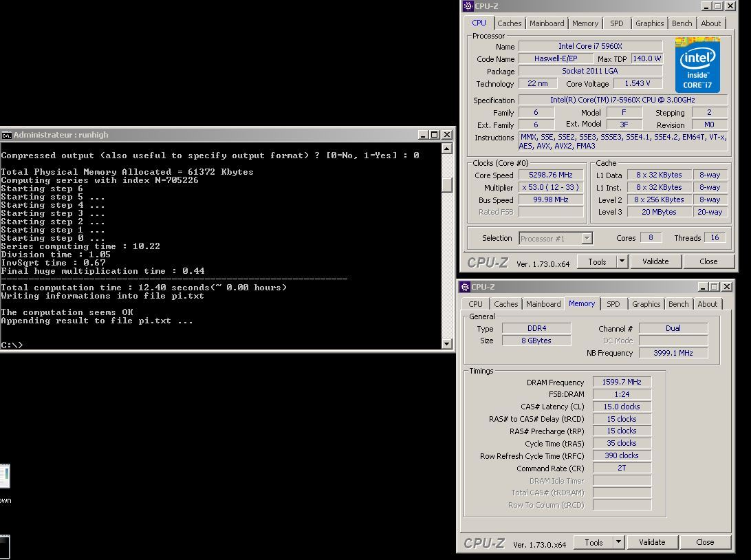This screenshot has width=751, height=560.
Task: Click Specification field i7-5960X CPU @ 3.00GHz
Action: click(622, 100)
